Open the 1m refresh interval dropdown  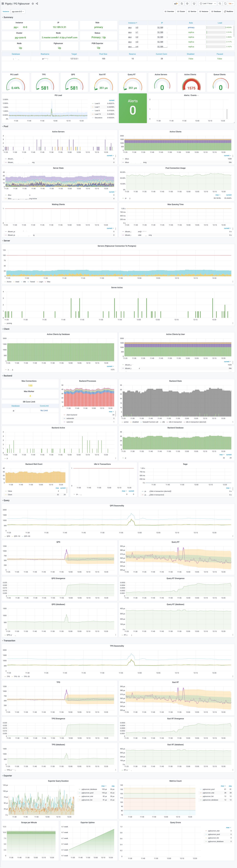tap(231, 3)
